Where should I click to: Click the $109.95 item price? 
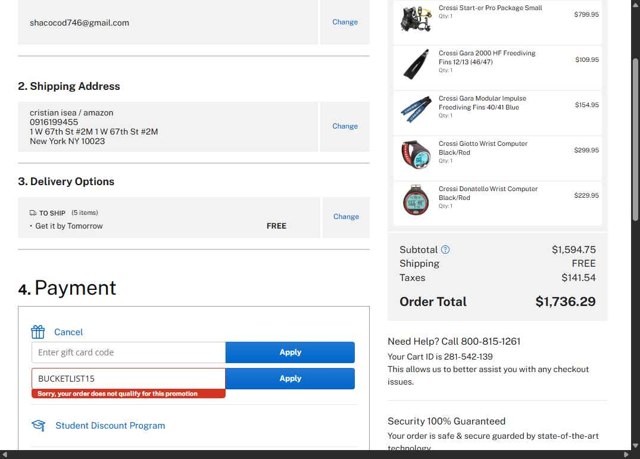point(587,60)
